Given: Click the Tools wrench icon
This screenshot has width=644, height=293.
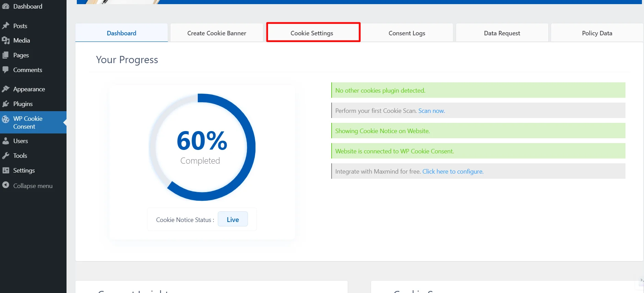Looking at the screenshot, I should (5, 156).
